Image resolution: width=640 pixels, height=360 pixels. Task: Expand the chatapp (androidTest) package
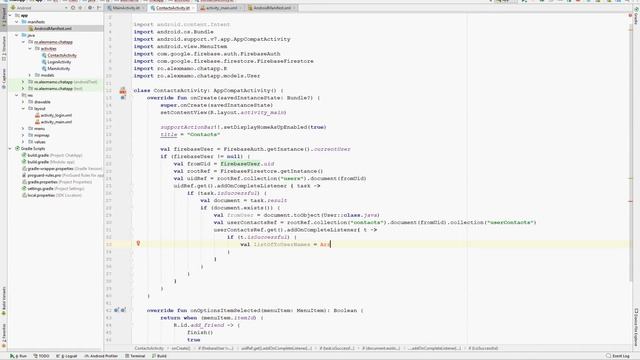(x=23, y=82)
